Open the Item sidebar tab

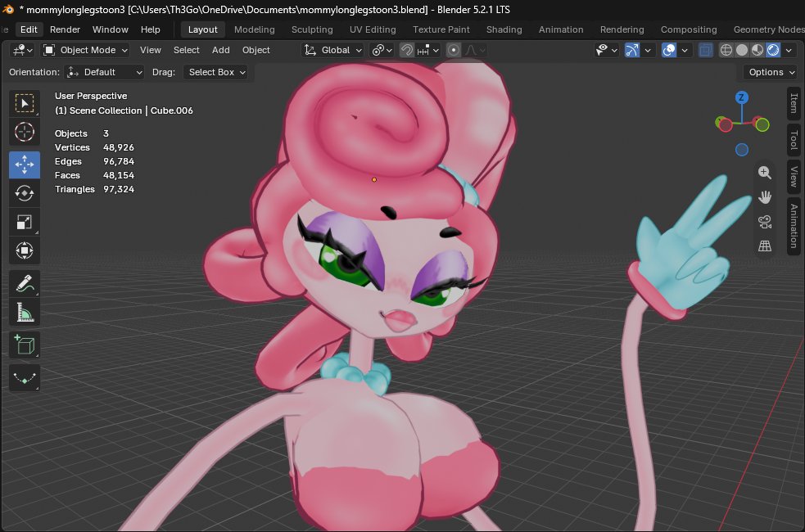pos(794,103)
